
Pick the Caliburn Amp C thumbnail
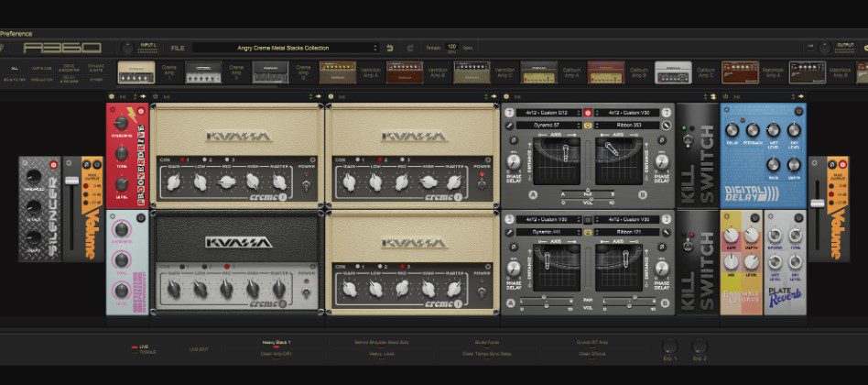click(x=673, y=72)
